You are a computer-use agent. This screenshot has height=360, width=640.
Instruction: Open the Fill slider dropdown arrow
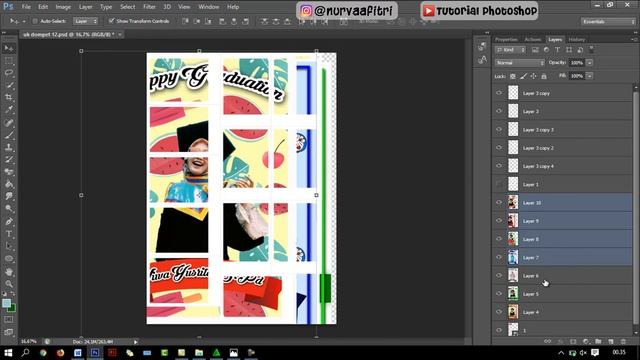(x=589, y=76)
